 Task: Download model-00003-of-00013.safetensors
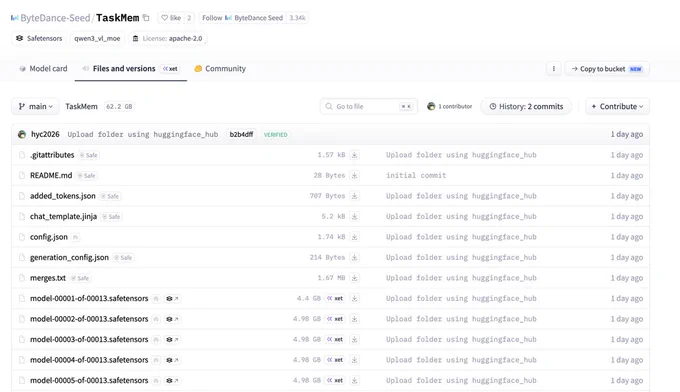(x=354, y=339)
